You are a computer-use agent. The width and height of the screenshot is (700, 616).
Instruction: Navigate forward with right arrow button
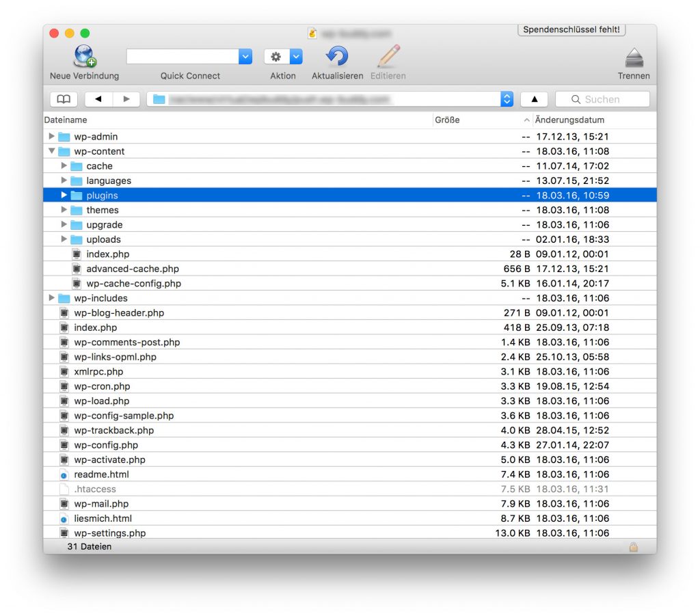(126, 99)
